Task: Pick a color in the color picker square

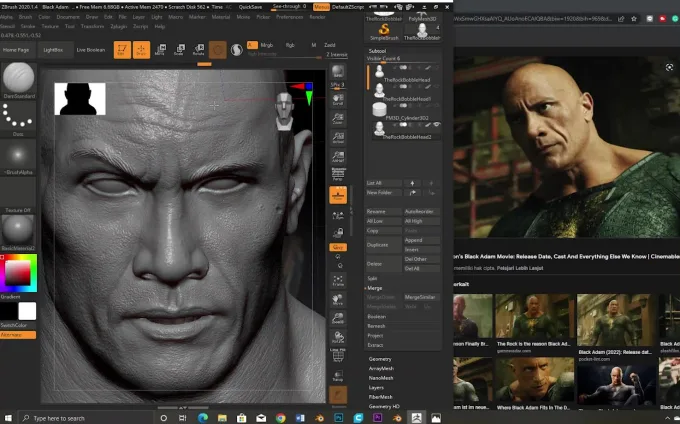Action: [17, 273]
